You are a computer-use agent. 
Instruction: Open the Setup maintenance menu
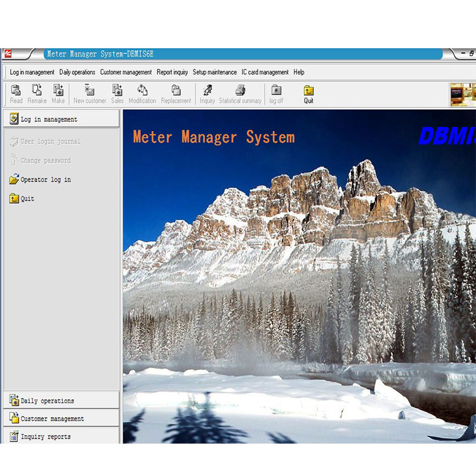pyautogui.click(x=215, y=72)
